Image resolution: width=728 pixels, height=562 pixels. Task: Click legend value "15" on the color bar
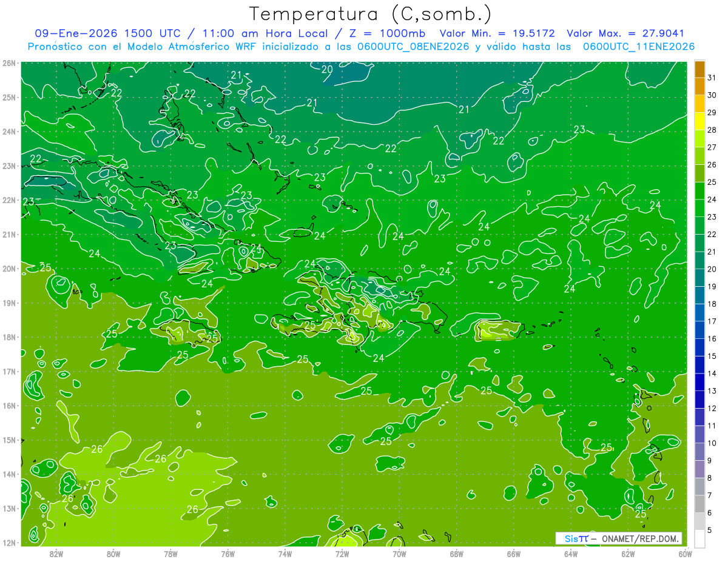point(712,356)
